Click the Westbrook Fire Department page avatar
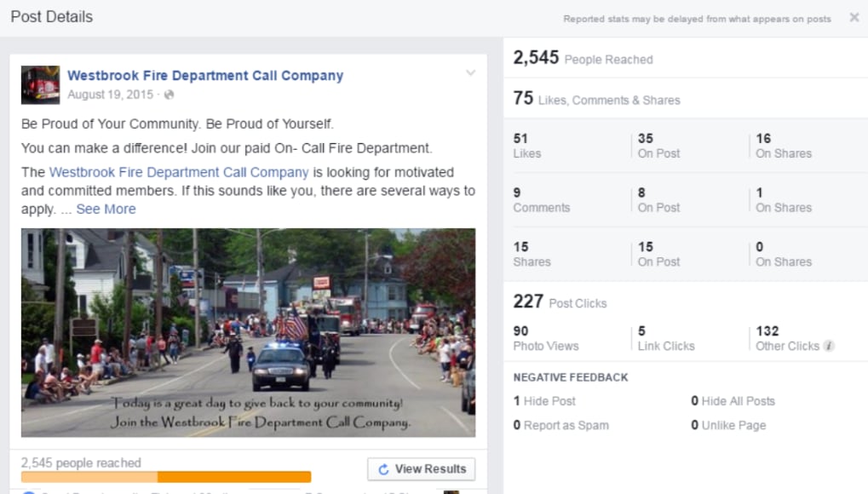This screenshot has width=868, height=494. (x=40, y=84)
